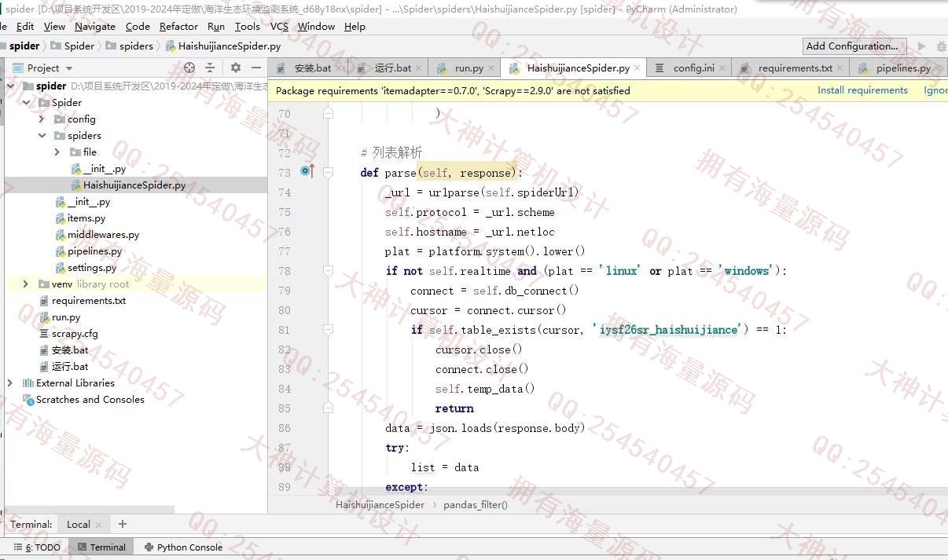
Task: Select HaishuijianceSpider.py in project tree
Action: (x=136, y=185)
